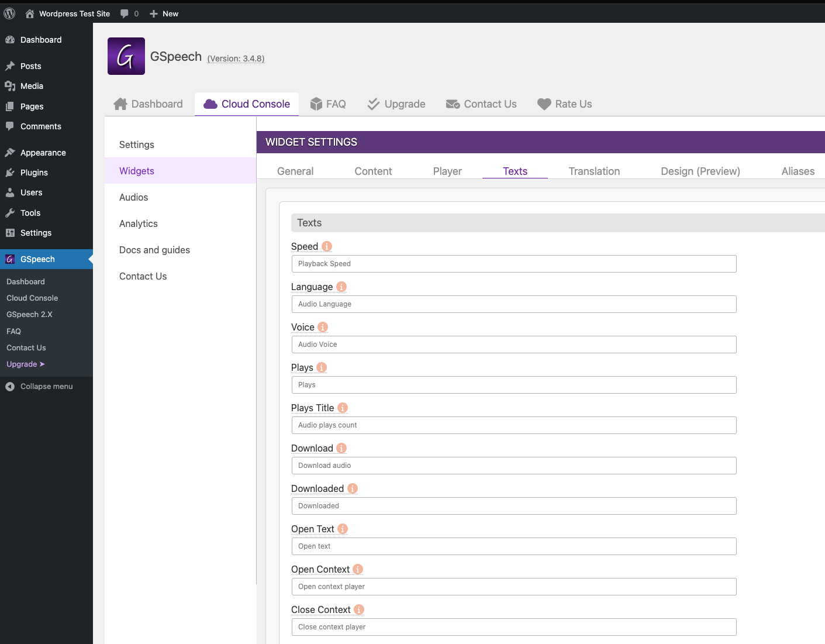
Task: Click the Posts pushpin icon
Action: 10,66
